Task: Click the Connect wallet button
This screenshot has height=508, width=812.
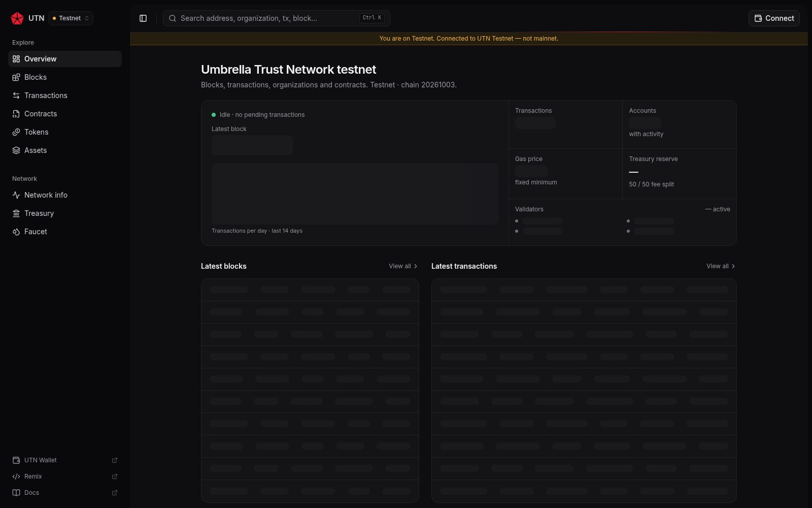Action: (774, 18)
